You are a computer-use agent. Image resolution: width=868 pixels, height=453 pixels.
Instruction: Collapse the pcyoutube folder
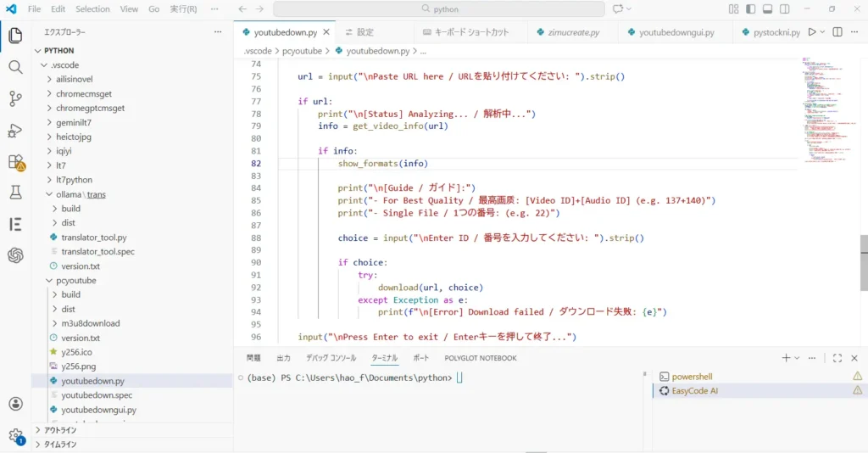click(132, 280)
